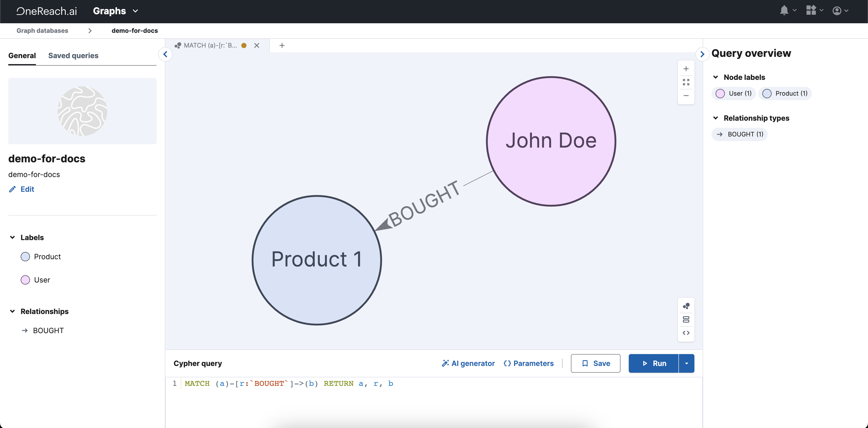Switch to the General tab
Screen dimensions: 868x428
[x=22, y=56]
